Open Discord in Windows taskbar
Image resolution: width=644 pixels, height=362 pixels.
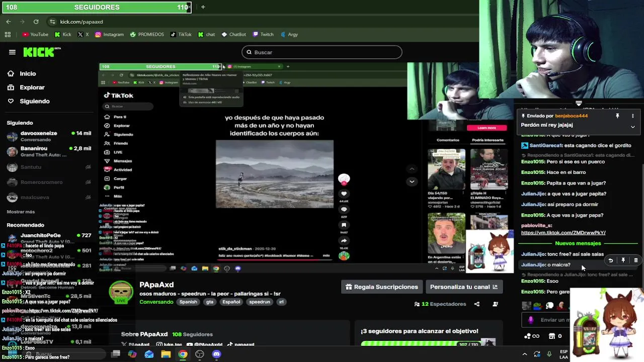pyautogui.click(x=216, y=354)
